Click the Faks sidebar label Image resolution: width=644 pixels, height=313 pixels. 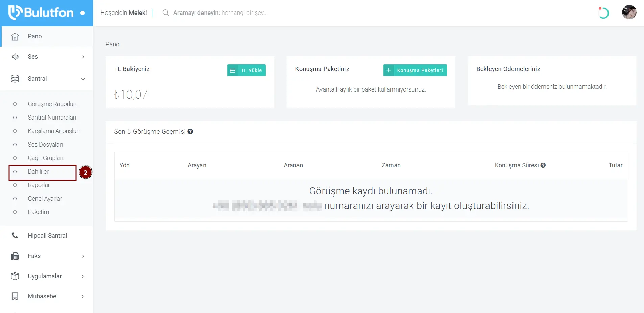point(34,256)
